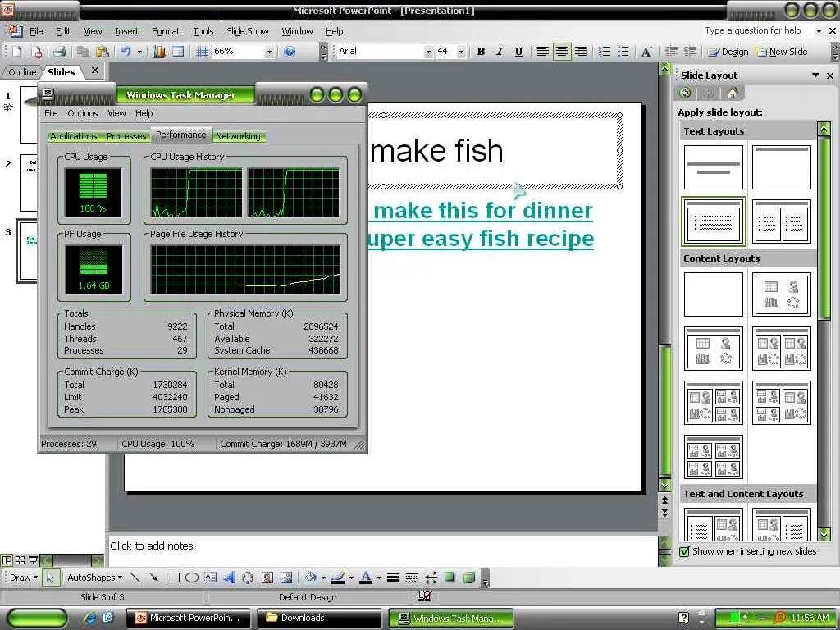Toggle Show when inserting new slides checkbox
The width and height of the screenshot is (840, 630).
(x=684, y=551)
